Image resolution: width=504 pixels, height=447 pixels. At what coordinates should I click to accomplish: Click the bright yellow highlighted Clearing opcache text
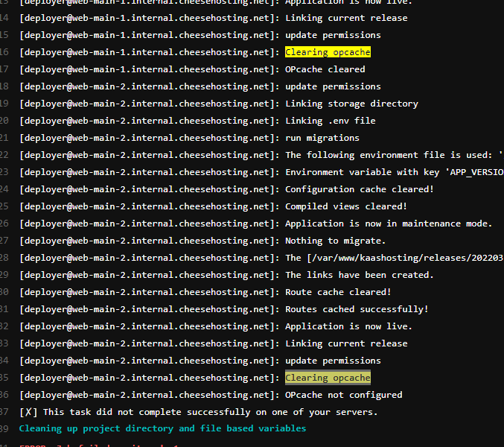(x=328, y=52)
